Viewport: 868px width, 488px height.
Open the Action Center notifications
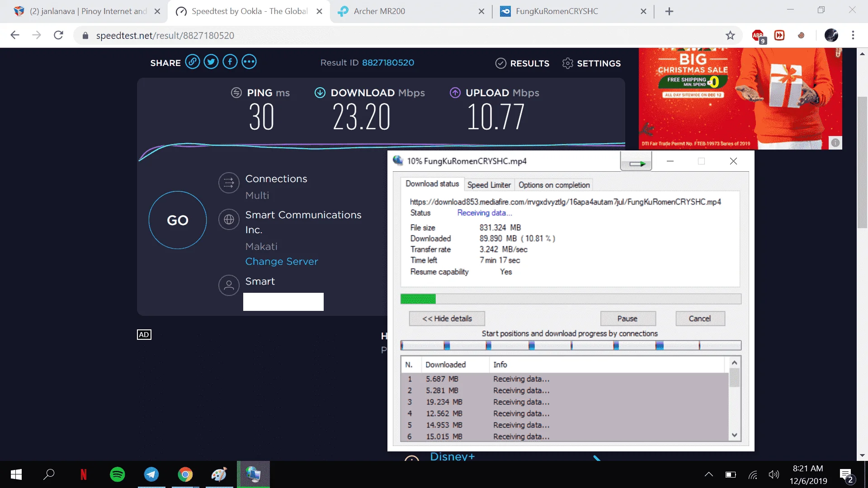(846, 475)
